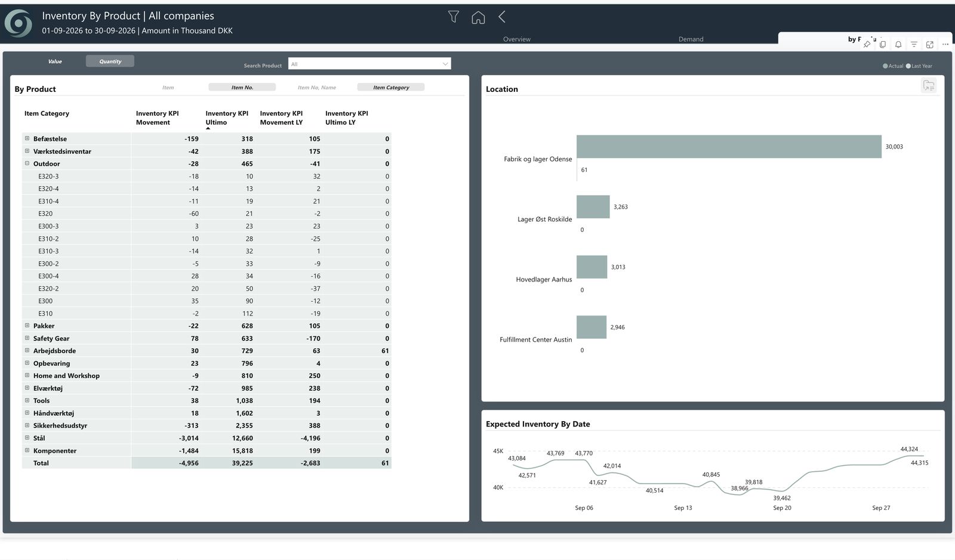Open filters on visual icon
Screen dimensions: 955x560
point(914,44)
